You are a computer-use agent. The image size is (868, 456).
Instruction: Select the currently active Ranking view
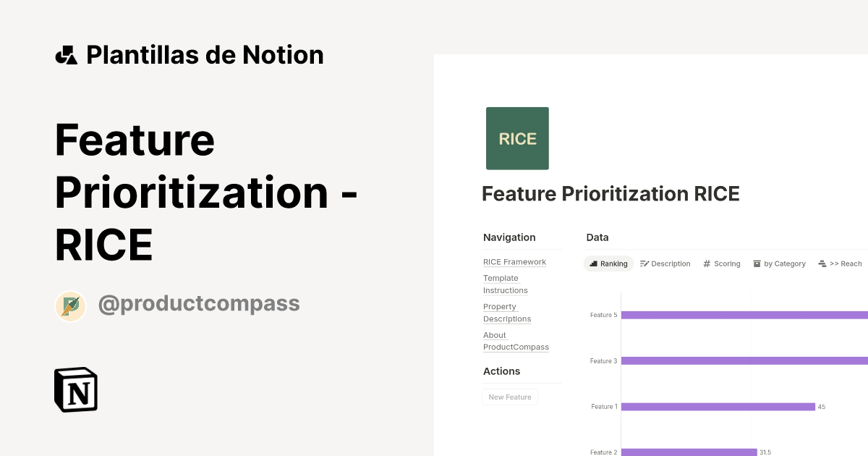click(x=613, y=263)
